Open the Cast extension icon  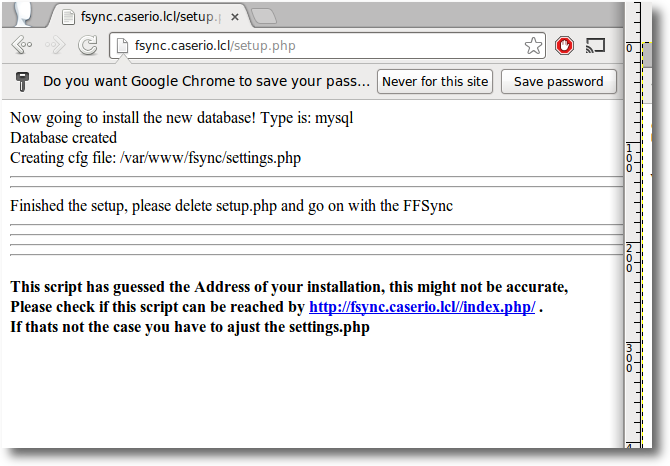coord(595,45)
